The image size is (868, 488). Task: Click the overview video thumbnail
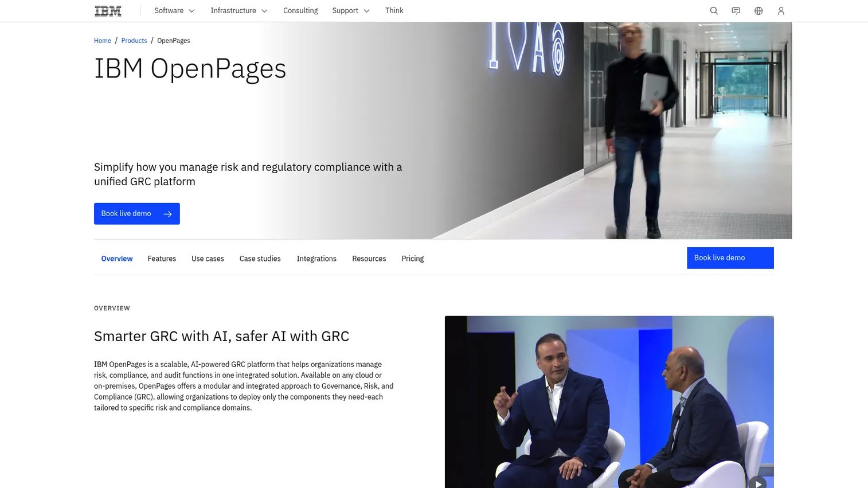tap(609, 402)
